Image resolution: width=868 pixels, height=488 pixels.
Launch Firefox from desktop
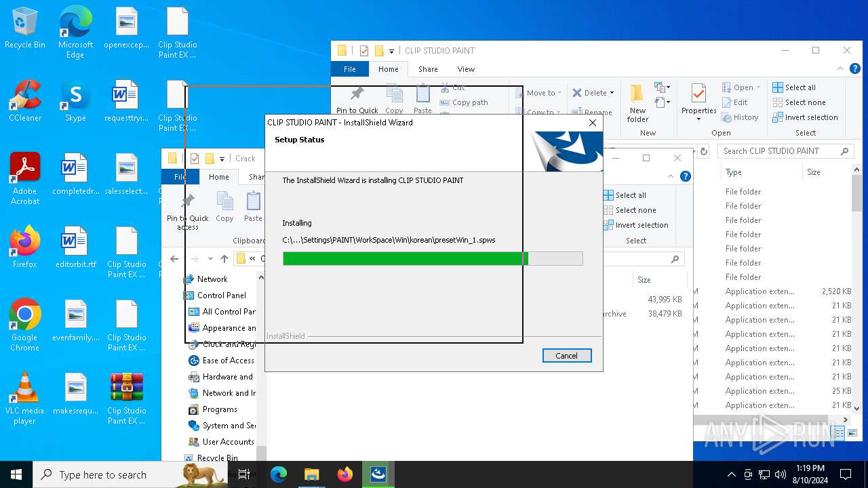tap(25, 247)
